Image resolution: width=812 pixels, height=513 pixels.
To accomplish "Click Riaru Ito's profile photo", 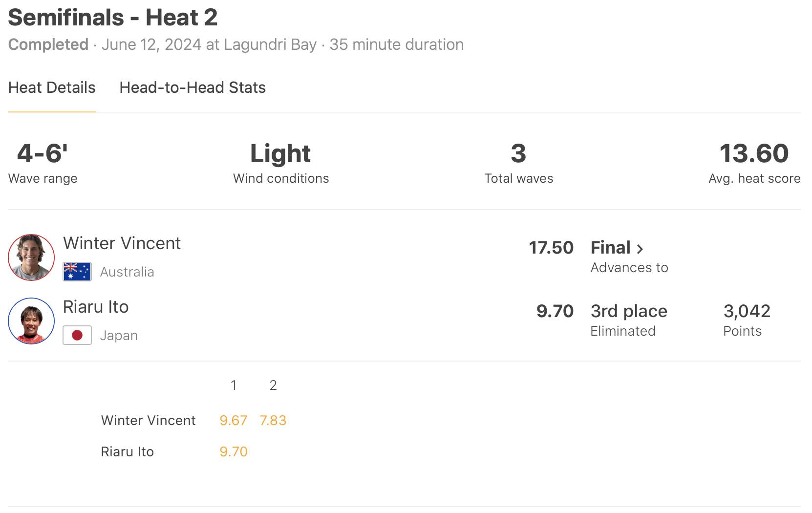I will pyautogui.click(x=31, y=321).
